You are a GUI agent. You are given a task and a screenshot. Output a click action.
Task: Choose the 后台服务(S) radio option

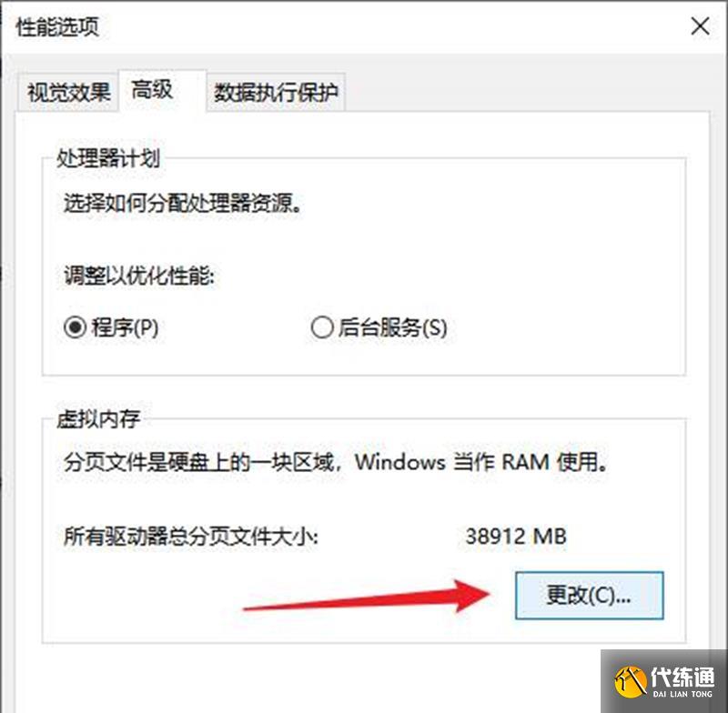click(x=379, y=327)
